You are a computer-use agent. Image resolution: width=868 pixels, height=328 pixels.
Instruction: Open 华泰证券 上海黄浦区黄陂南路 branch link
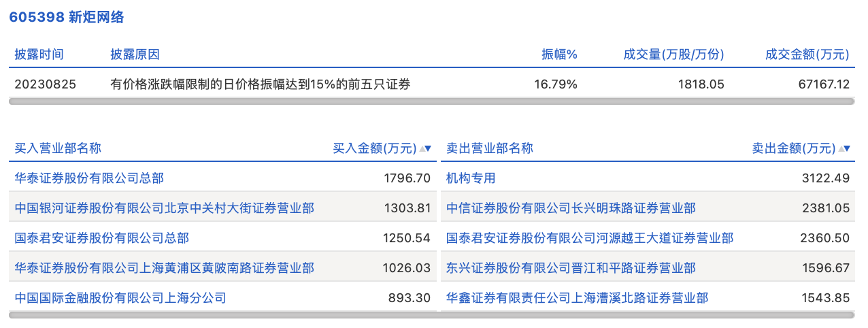[164, 268]
